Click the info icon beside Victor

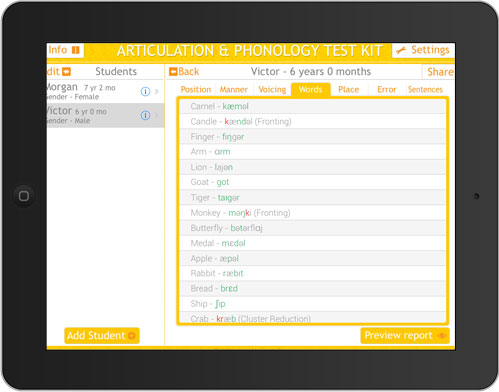pyautogui.click(x=145, y=115)
